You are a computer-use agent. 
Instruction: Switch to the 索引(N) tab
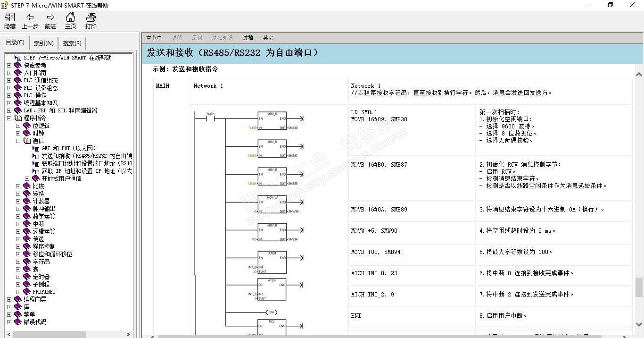(x=43, y=43)
